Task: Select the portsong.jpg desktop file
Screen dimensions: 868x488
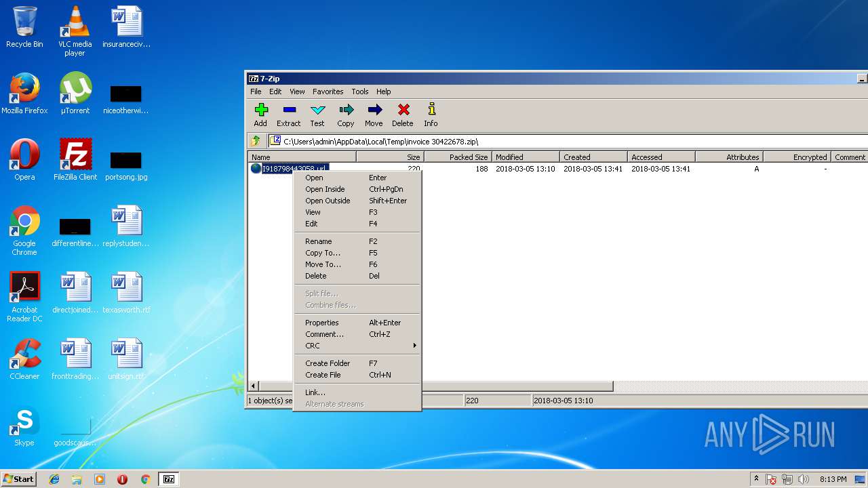Action: click(126, 165)
